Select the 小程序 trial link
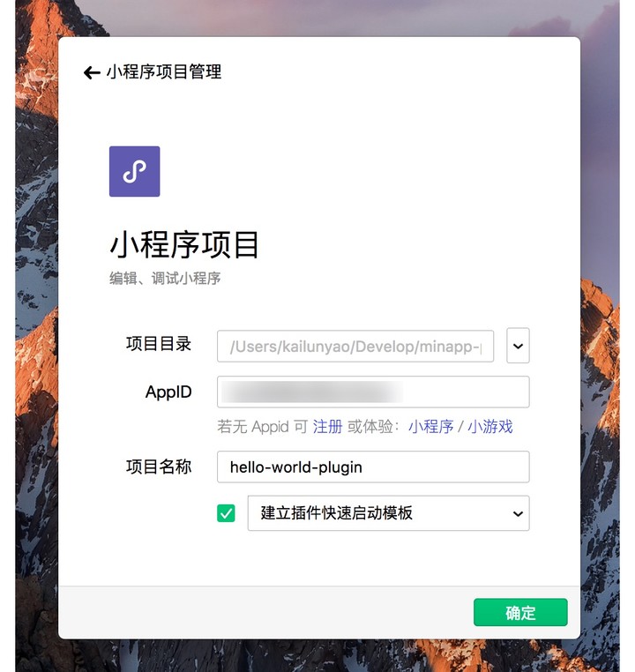 pyautogui.click(x=430, y=427)
